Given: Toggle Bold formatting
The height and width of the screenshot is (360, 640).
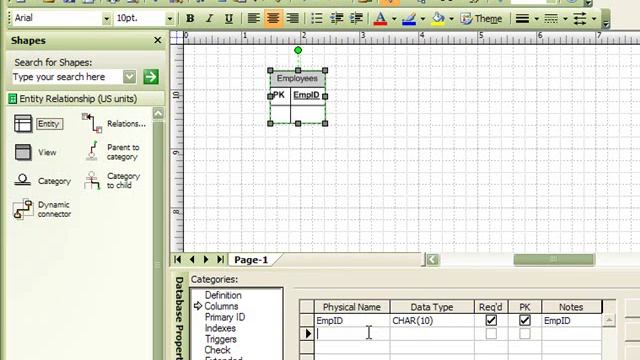Looking at the screenshot, I should tap(190, 18).
